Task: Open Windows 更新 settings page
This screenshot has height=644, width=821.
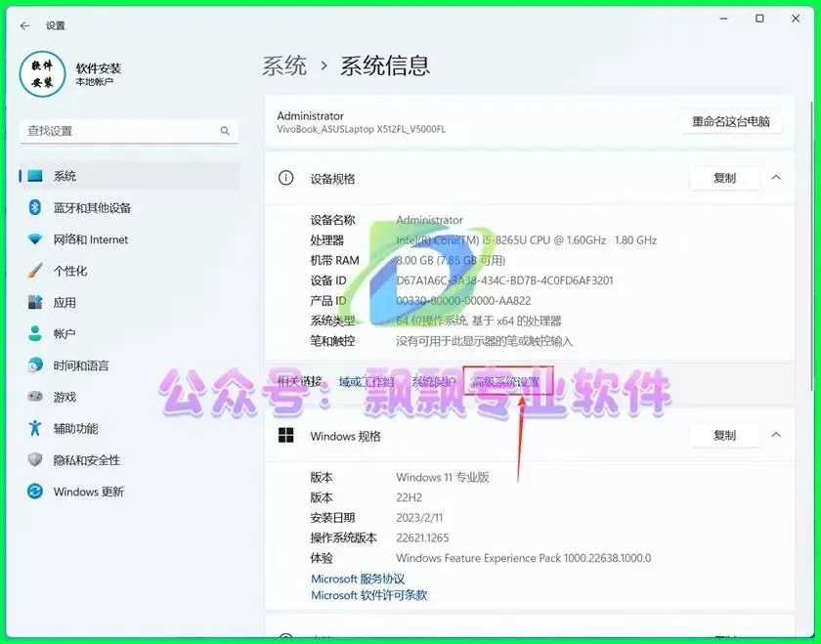Action: click(x=89, y=492)
